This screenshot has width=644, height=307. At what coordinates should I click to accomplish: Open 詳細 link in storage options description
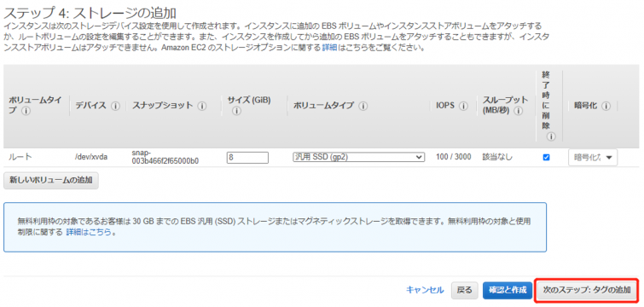(329, 48)
